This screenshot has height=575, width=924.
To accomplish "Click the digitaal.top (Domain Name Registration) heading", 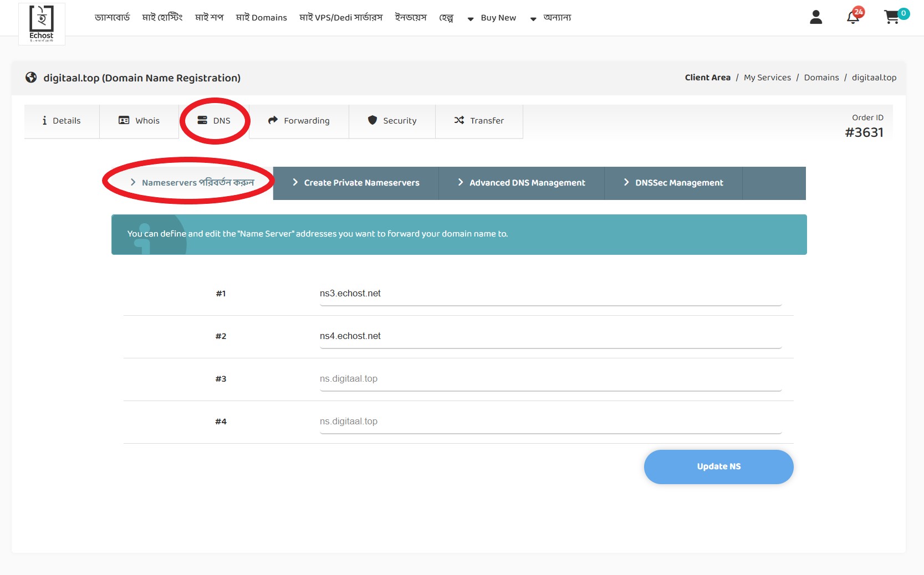I will pos(142,78).
